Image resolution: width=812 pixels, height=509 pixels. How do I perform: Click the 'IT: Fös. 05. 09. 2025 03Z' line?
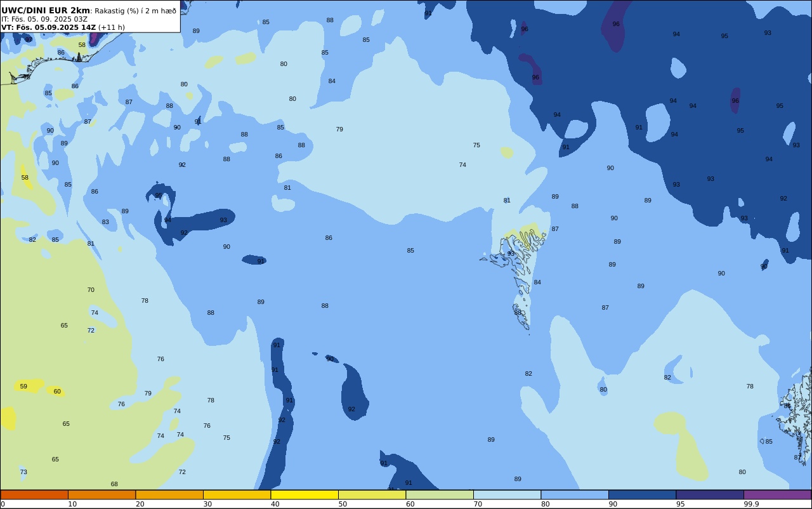tap(44, 19)
